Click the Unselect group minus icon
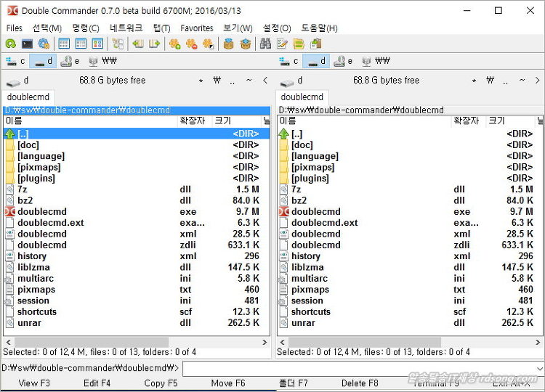 (x=191, y=44)
